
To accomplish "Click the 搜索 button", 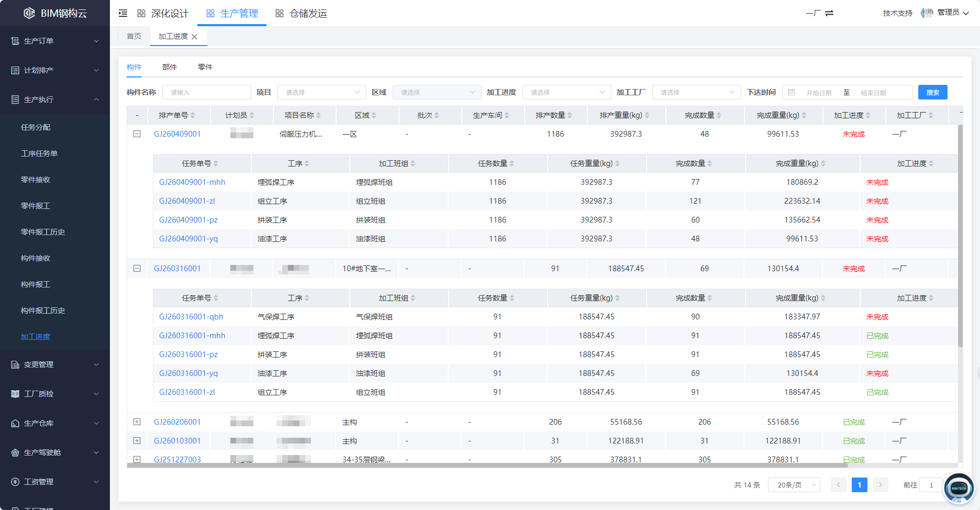I will [x=933, y=92].
